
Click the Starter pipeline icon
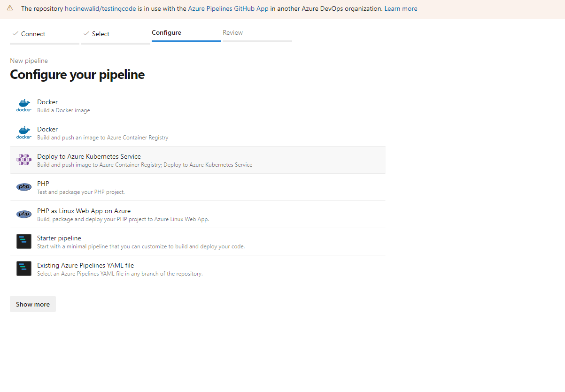click(x=24, y=241)
